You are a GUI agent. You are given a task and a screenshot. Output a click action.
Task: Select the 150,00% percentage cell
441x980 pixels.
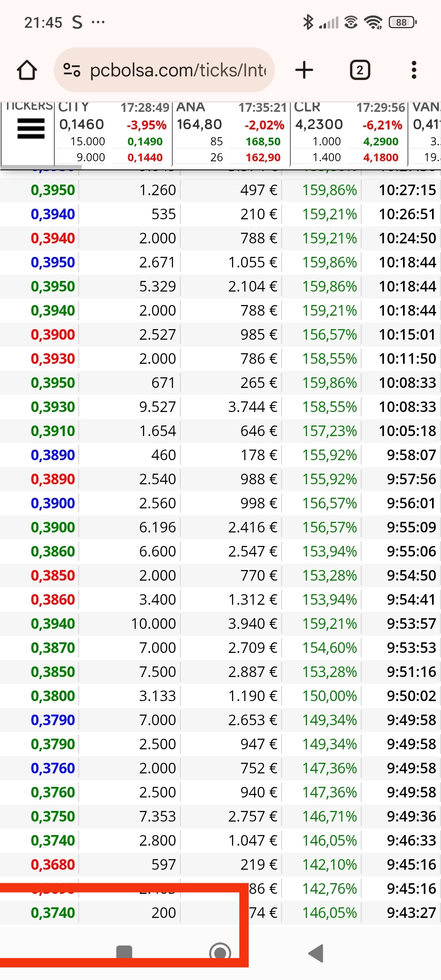pos(330,696)
